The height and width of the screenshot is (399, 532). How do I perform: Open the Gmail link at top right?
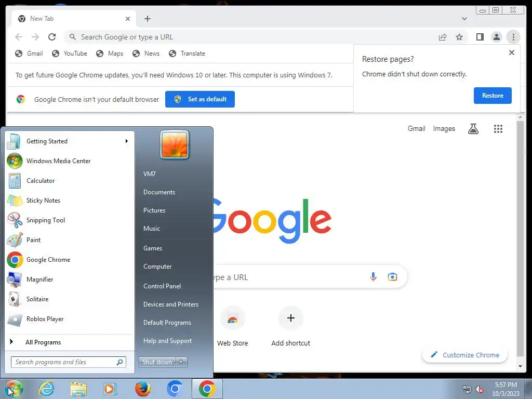416,129
